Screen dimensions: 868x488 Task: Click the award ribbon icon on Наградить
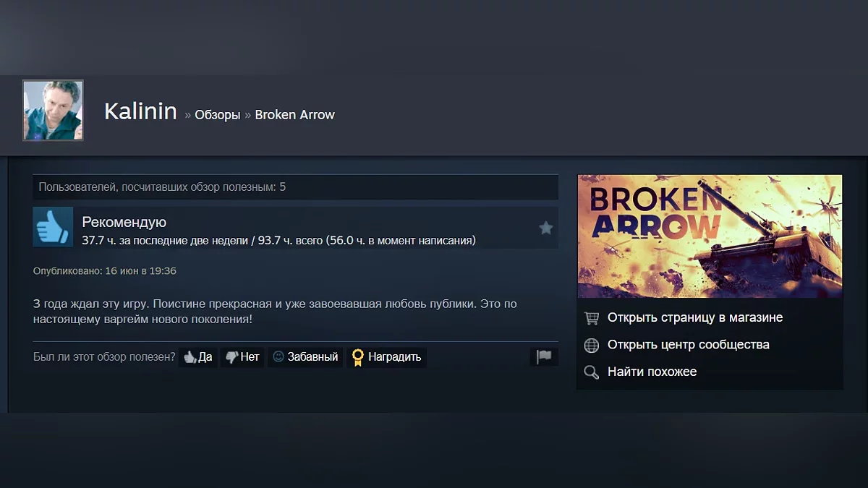[357, 357]
